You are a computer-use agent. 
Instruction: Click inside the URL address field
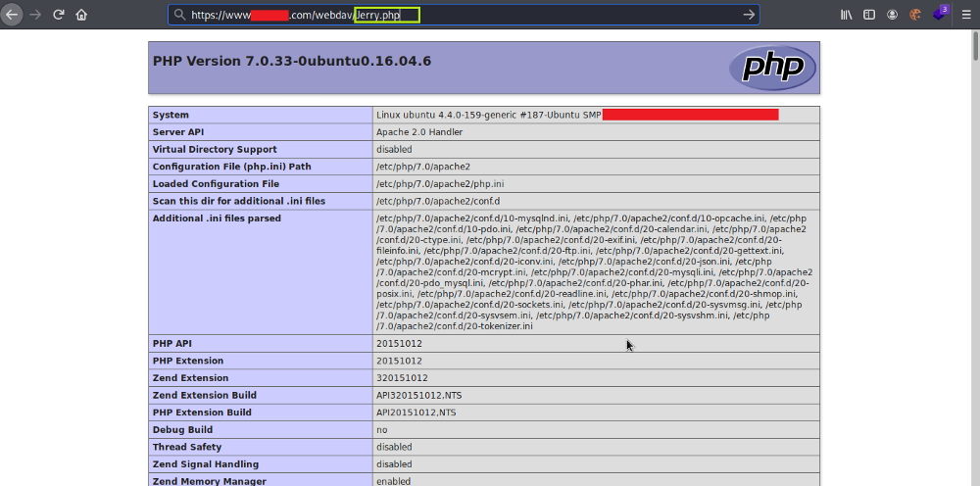463,15
